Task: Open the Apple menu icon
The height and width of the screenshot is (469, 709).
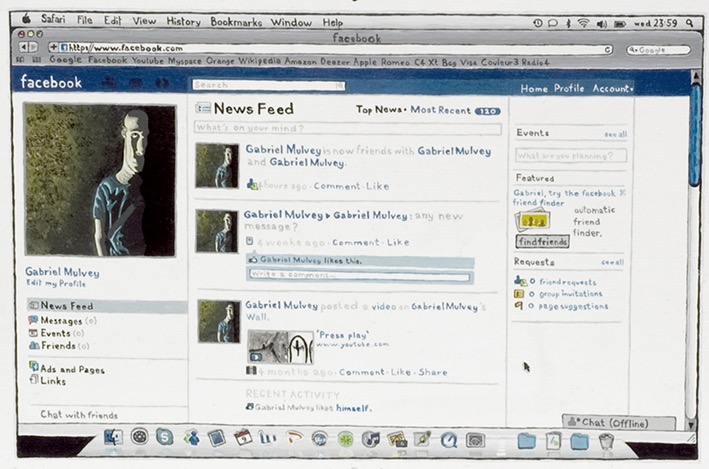Action: click(x=26, y=19)
